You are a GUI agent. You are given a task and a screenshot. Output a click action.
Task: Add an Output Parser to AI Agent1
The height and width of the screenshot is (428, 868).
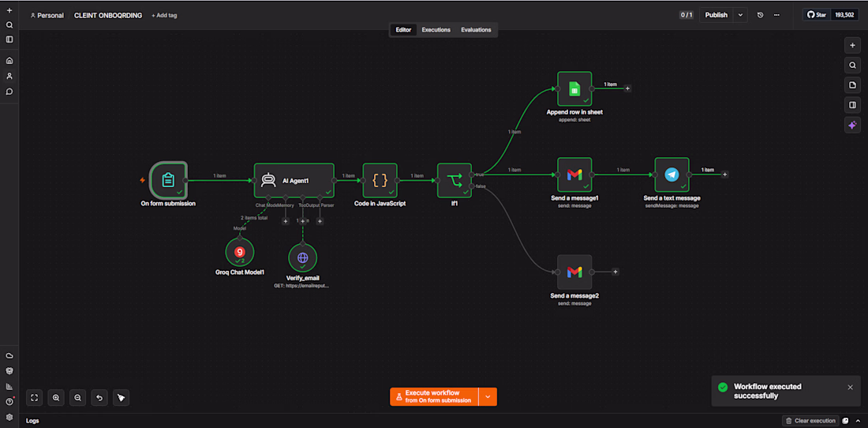[320, 221]
